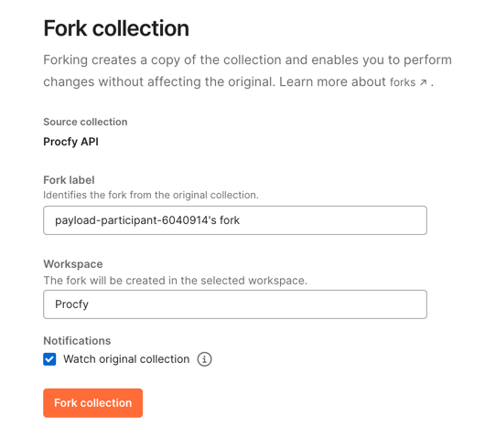Focus the Fork label input field
The width and height of the screenshot is (485, 448).
click(x=235, y=220)
